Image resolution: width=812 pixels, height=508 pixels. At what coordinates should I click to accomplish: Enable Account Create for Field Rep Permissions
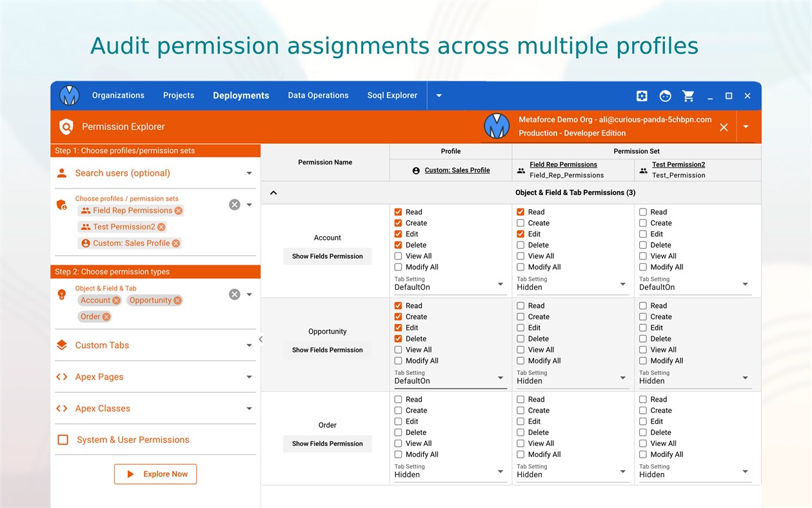point(520,223)
